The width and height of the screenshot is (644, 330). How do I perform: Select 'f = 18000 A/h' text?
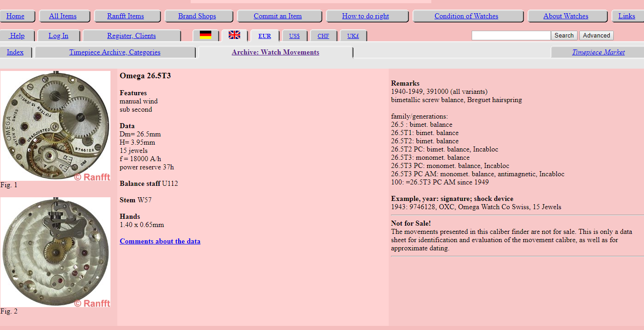[140, 159]
